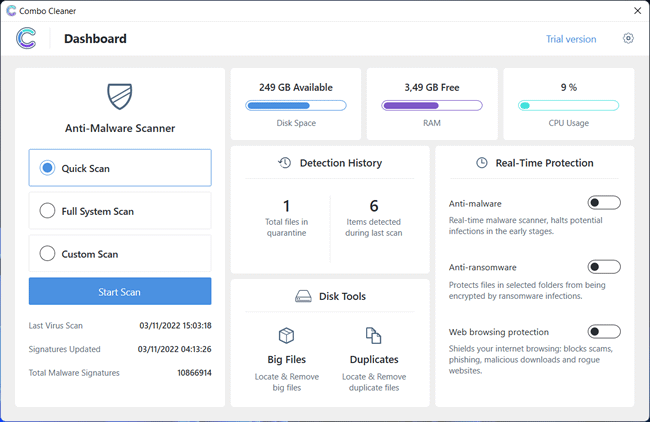Select the Custom Scan radio button
Viewport: 650px width, 422px height.
[120, 254]
